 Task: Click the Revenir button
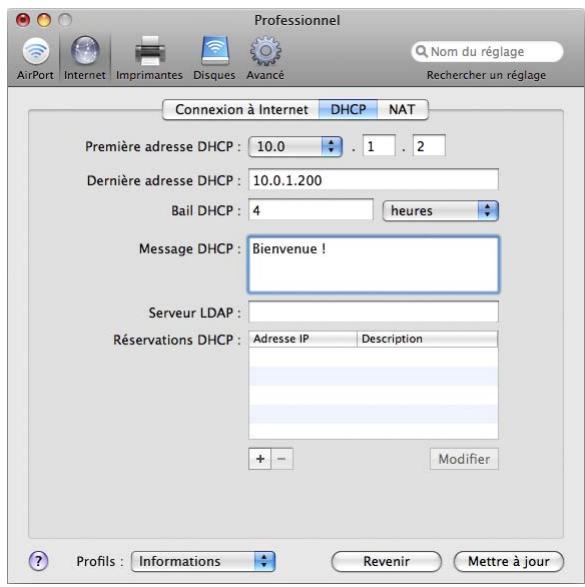pos(387,561)
